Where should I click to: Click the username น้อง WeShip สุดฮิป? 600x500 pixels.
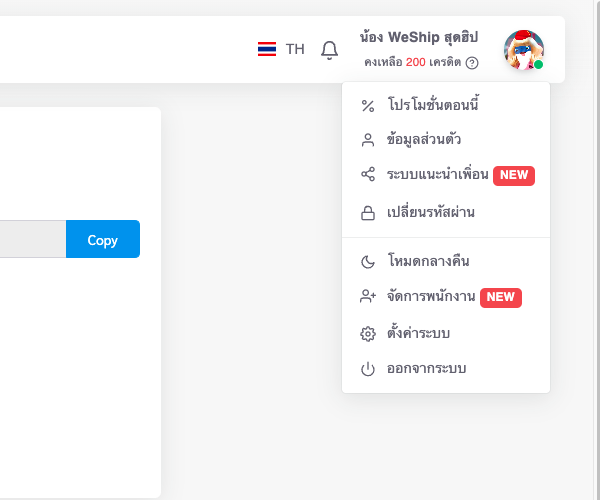(419, 37)
